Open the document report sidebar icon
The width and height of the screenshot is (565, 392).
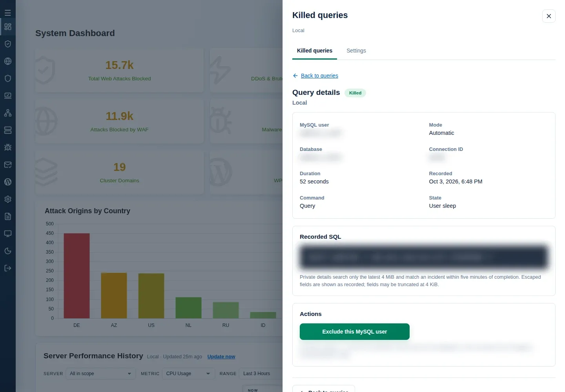coord(8,216)
